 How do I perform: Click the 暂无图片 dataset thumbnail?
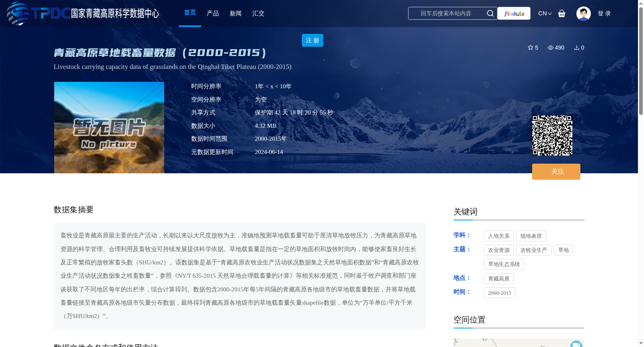click(x=109, y=127)
